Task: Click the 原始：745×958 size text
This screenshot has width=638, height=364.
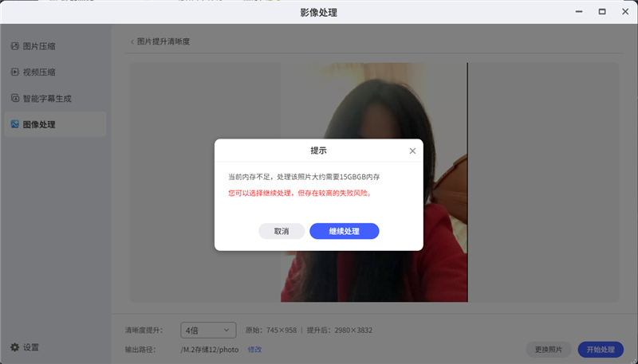Action: coord(271,331)
